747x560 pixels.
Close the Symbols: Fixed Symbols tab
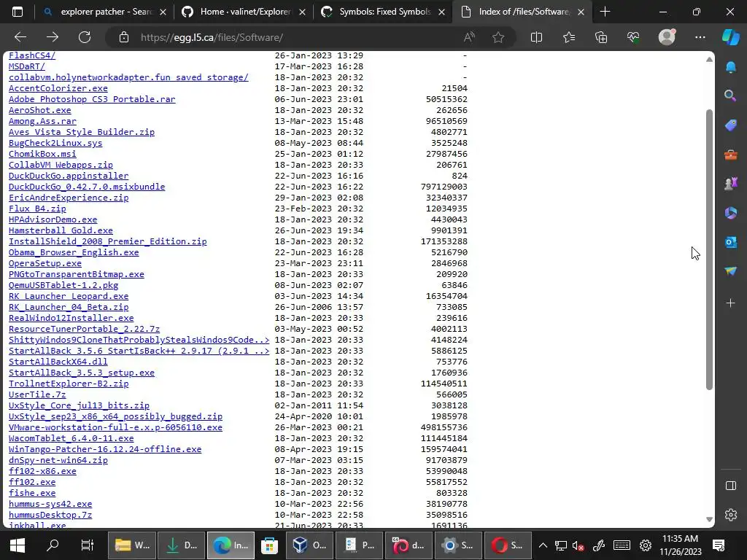[x=441, y=12]
